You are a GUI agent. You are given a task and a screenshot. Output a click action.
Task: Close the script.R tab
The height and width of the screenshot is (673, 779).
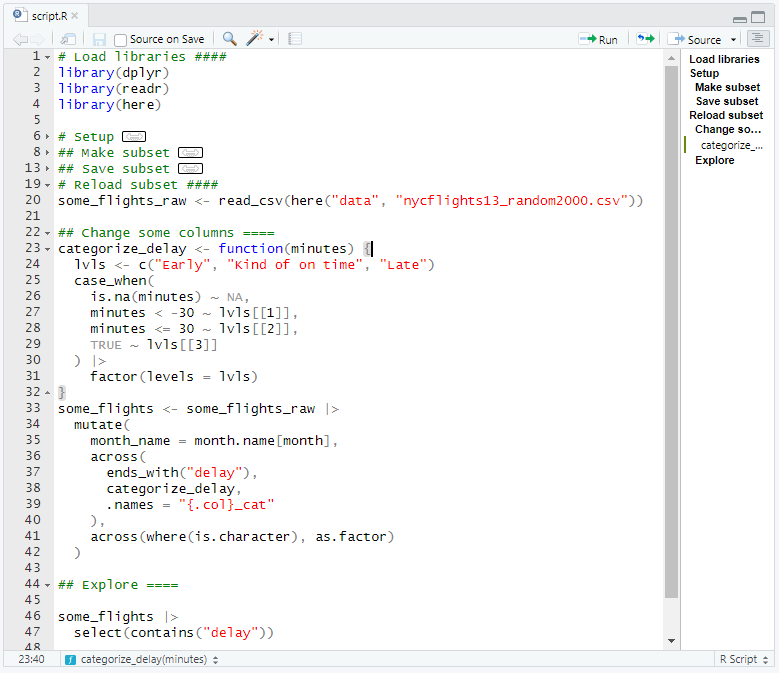76,16
